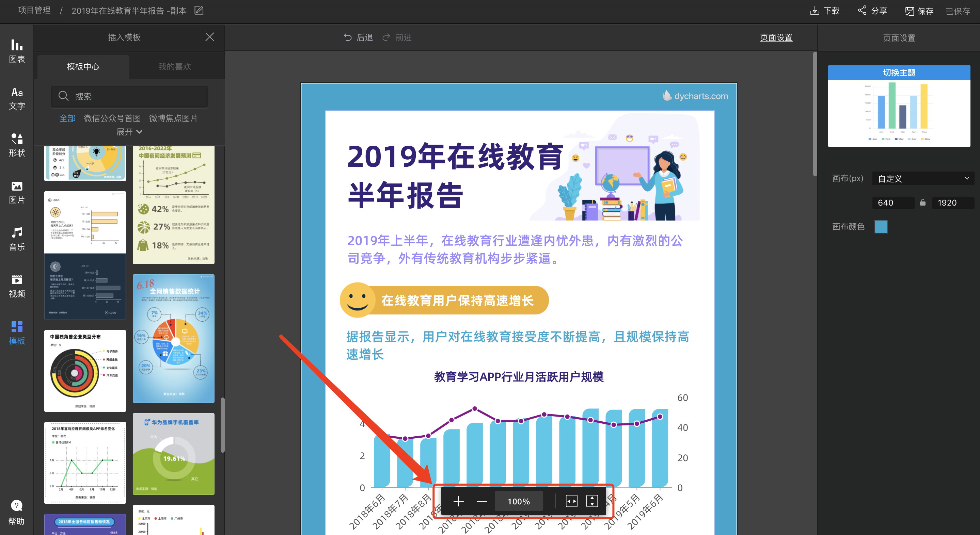The image size is (980, 535).
Task: Choose the 中国独角兽企业类型分布 template
Action: point(85,370)
